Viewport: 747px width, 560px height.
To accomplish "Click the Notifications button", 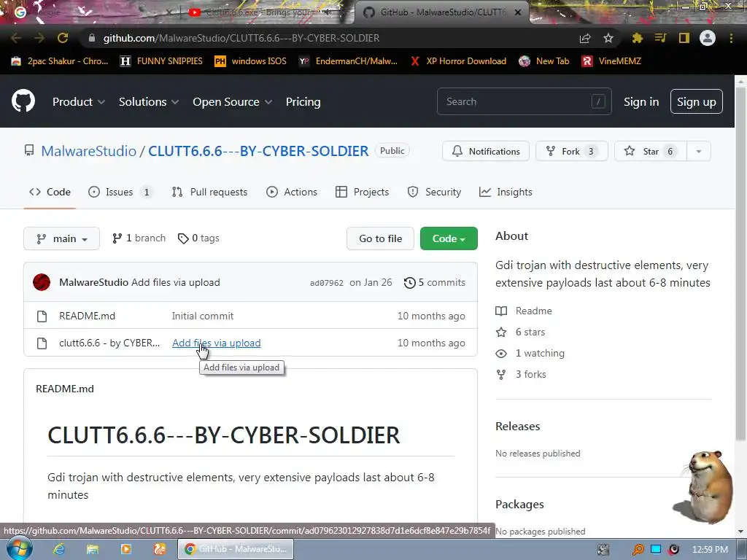I will pos(485,152).
